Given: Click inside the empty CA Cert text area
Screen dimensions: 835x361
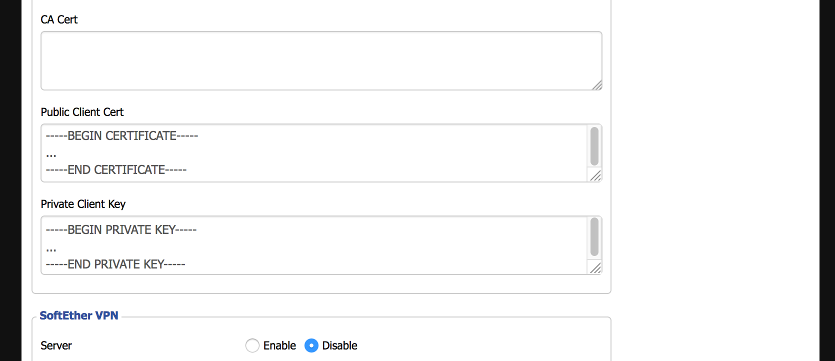Looking at the screenshot, I should pyautogui.click(x=321, y=61).
